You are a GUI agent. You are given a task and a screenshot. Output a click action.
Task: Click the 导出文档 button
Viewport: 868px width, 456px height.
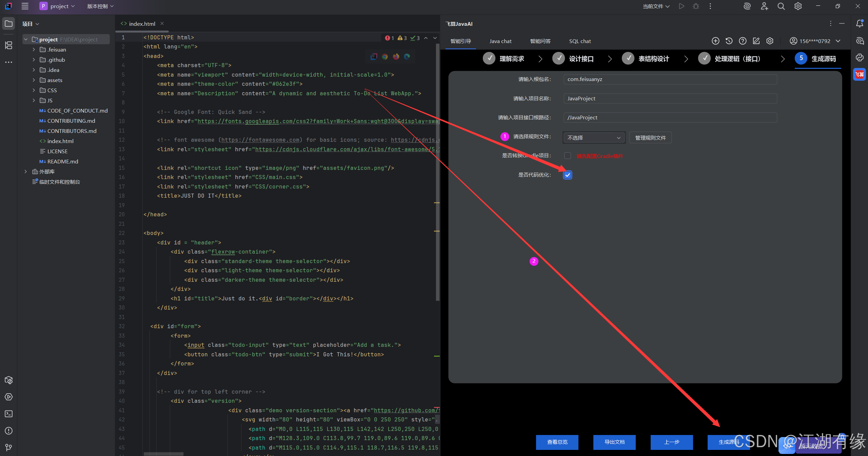(614, 442)
